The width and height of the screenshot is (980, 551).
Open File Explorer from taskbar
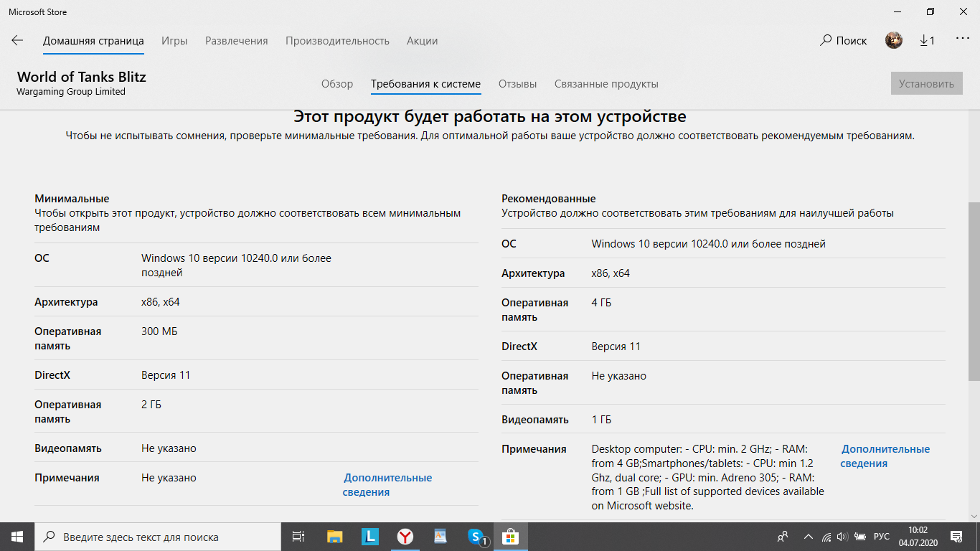coord(335,537)
